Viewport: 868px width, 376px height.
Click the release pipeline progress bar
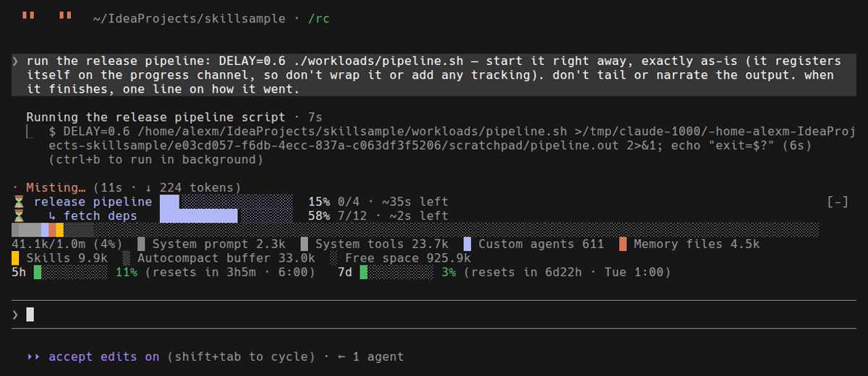pos(226,202)
